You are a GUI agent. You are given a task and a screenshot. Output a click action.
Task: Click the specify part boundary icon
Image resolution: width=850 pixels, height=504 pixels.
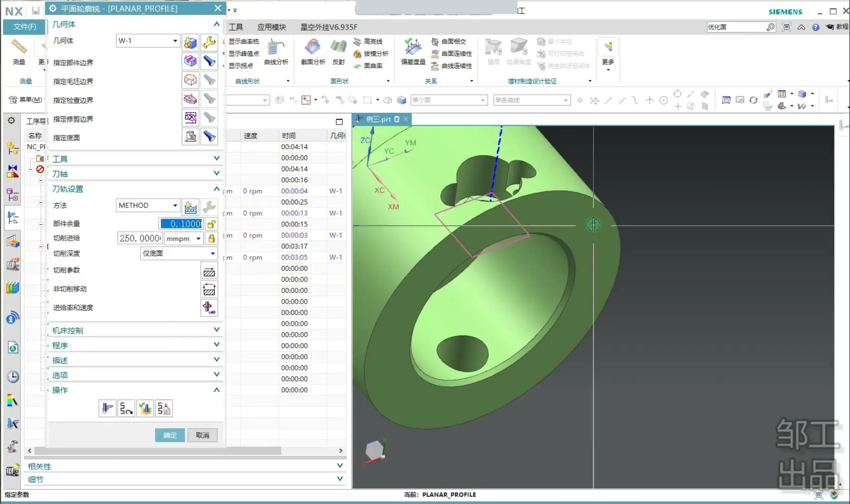pyautogui.click(x=190, y=61)
